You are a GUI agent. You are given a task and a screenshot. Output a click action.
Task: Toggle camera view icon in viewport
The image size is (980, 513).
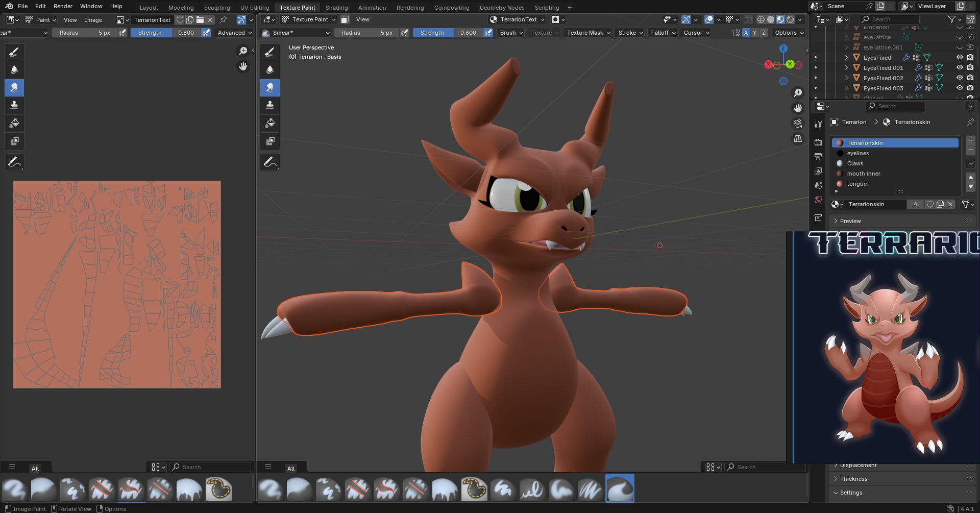[x=798, y=124]
